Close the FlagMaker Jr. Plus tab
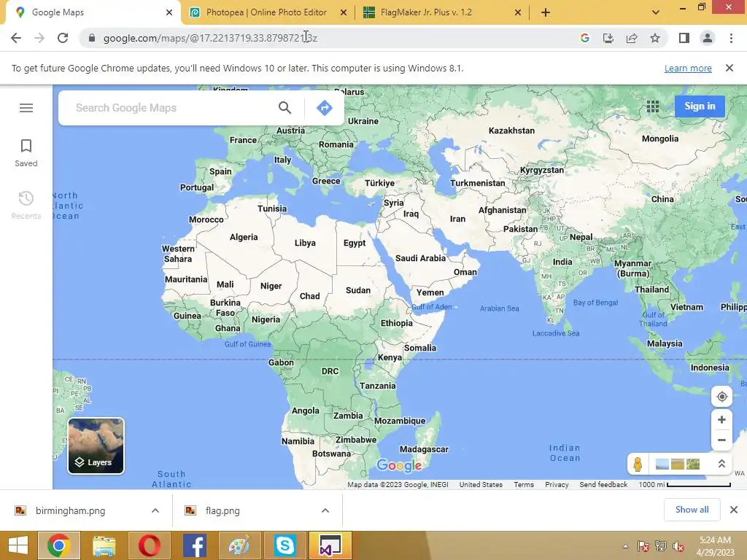The height and width of the screenshot is (560, 747). 518,13
